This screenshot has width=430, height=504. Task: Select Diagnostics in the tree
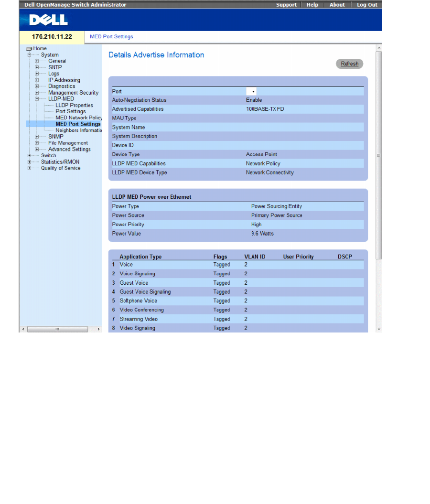click(x=62, y=86)
